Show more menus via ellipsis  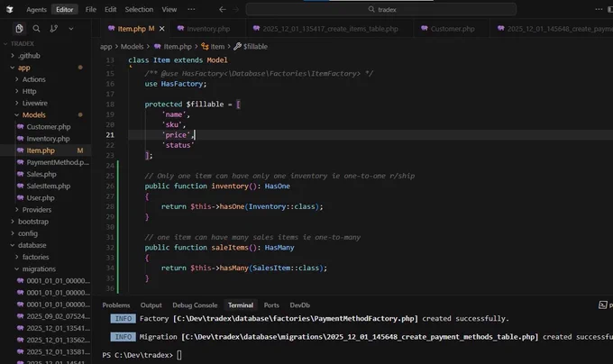[191, 9]
